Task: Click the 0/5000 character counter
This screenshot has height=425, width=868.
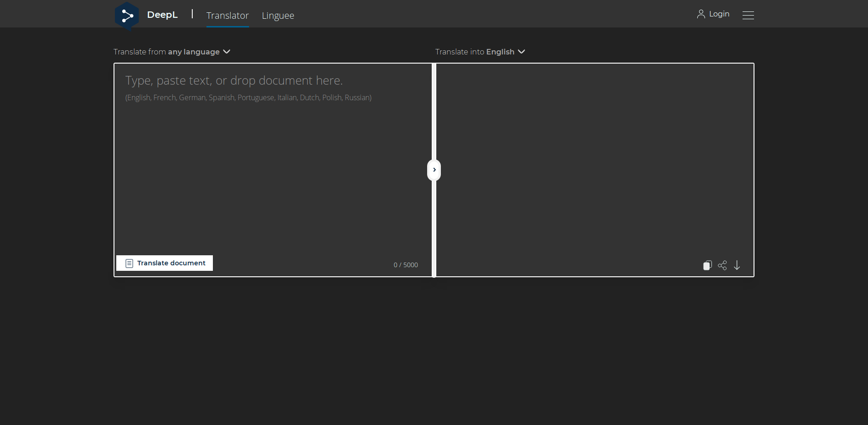Action: pyautogui.click(x=406, y=264)
